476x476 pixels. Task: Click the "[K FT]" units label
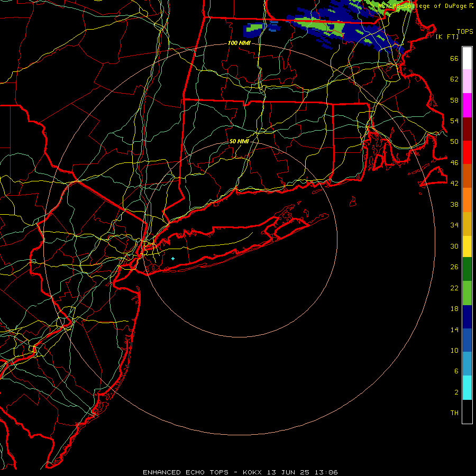pyautogui.click(x=447, y=36)
